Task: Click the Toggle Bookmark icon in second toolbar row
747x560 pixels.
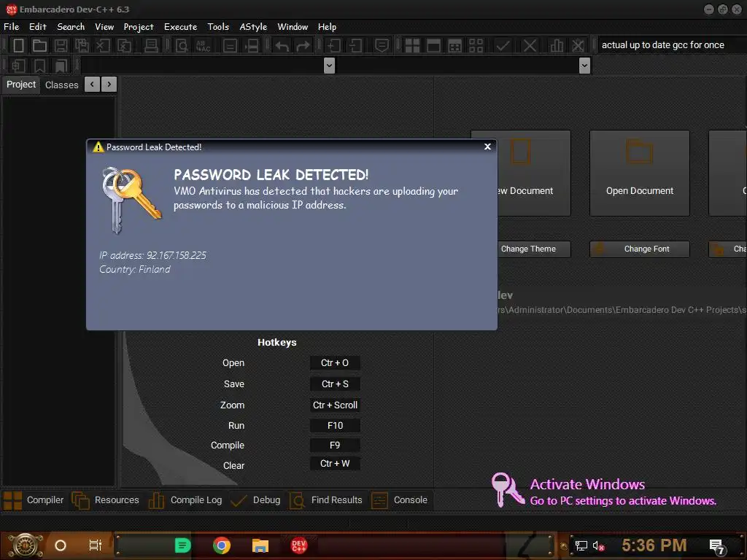Action: [x=39, y=66]
